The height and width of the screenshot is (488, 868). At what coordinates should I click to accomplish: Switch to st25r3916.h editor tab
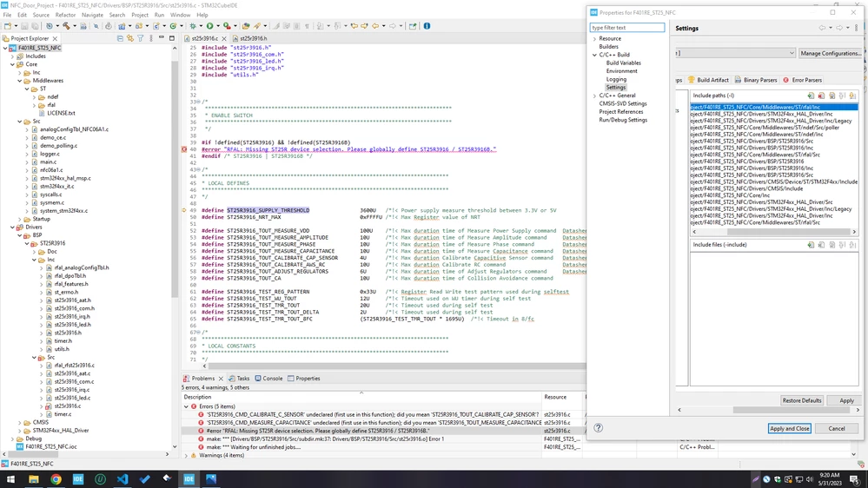(249, 39)
